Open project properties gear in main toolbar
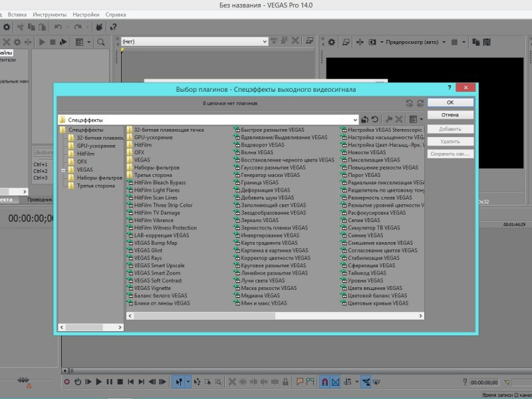The width and height of the screenshot is (532, 399). pos(7,27)
